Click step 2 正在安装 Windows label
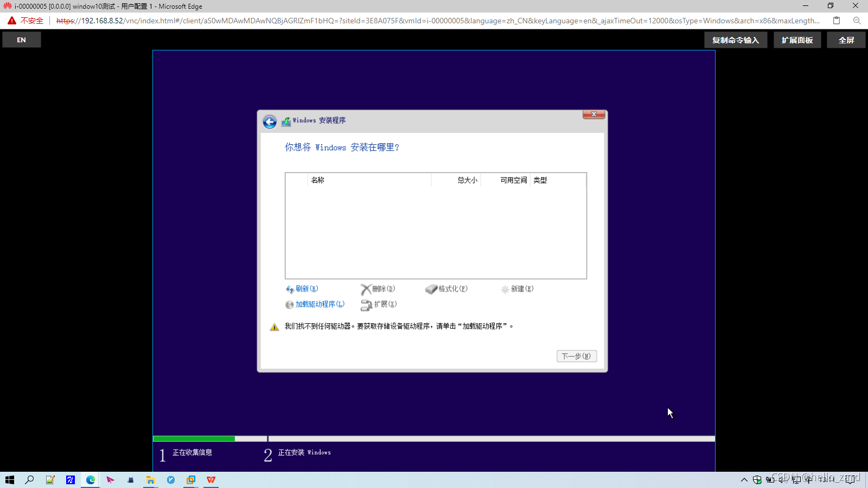This screenshot has height=488, width=868. [x=304, y=452]
